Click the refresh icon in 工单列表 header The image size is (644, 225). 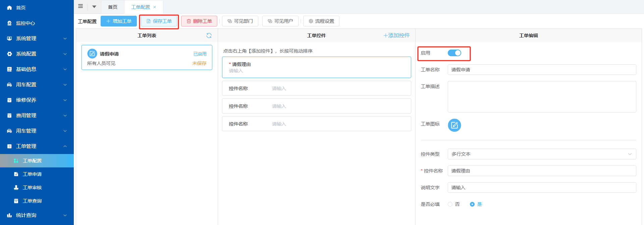[x=209, y=35]
